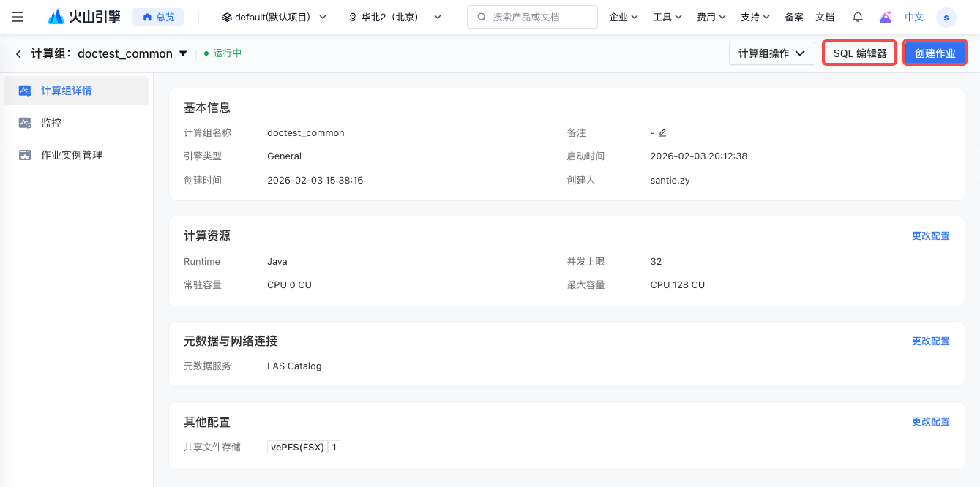Open the user avatar menu
Viewport: 980px width, 487px height.
pos(946,17)
